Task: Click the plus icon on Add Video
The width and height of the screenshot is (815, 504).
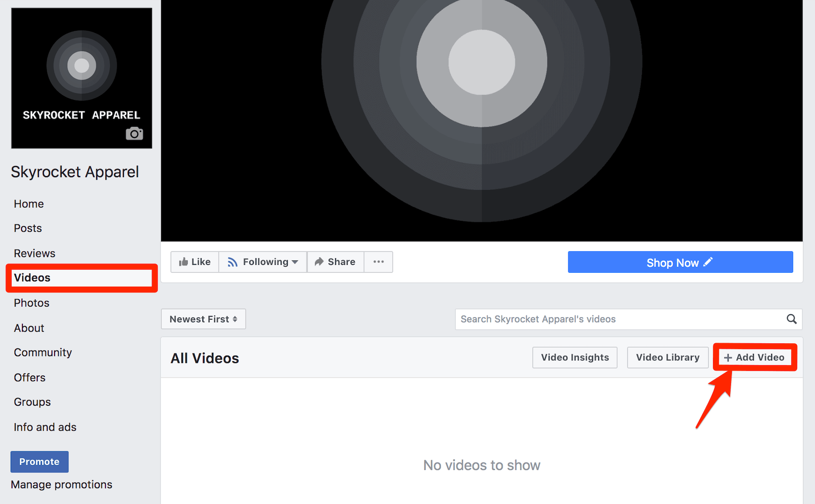Action: tap(727, 357)
